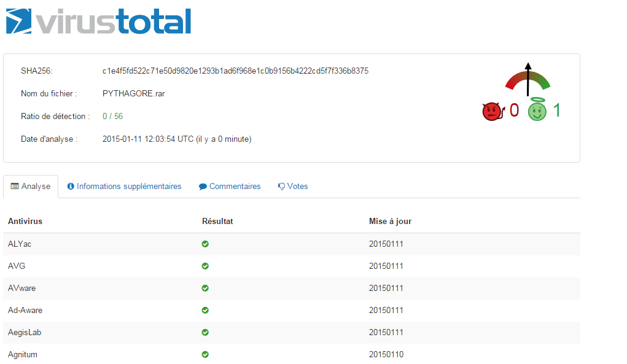Click the red devil malicious vote icon
Image resolution: width=627 pixels, height=364 pixels.
click(494, 112)
